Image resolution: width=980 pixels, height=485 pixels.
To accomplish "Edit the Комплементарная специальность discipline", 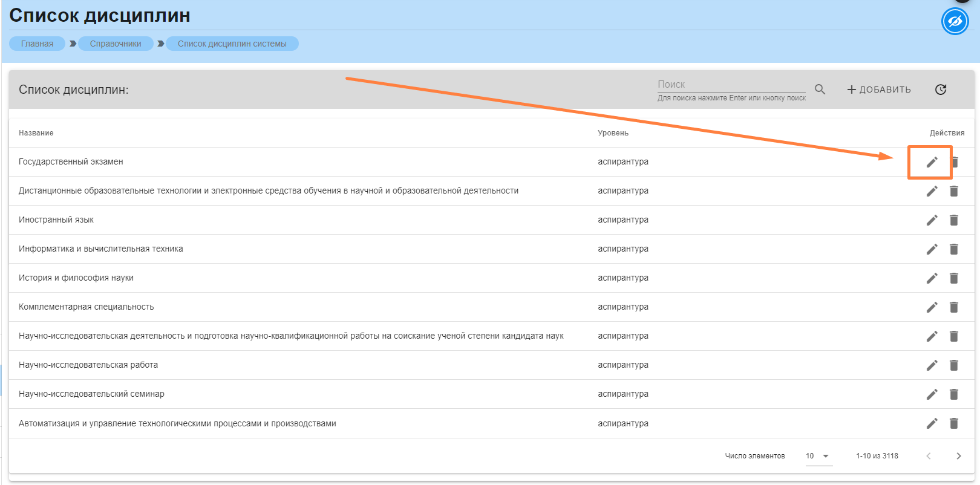I will click(932, 307).
